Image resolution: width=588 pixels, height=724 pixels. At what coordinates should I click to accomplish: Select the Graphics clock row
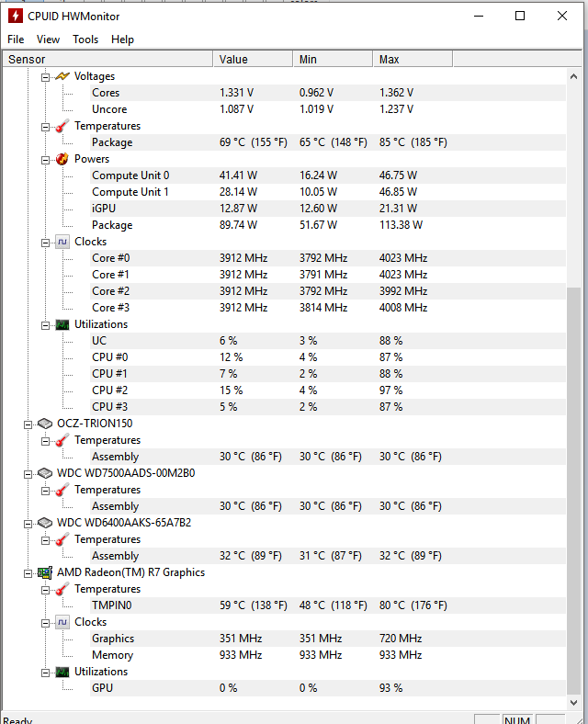329,639
